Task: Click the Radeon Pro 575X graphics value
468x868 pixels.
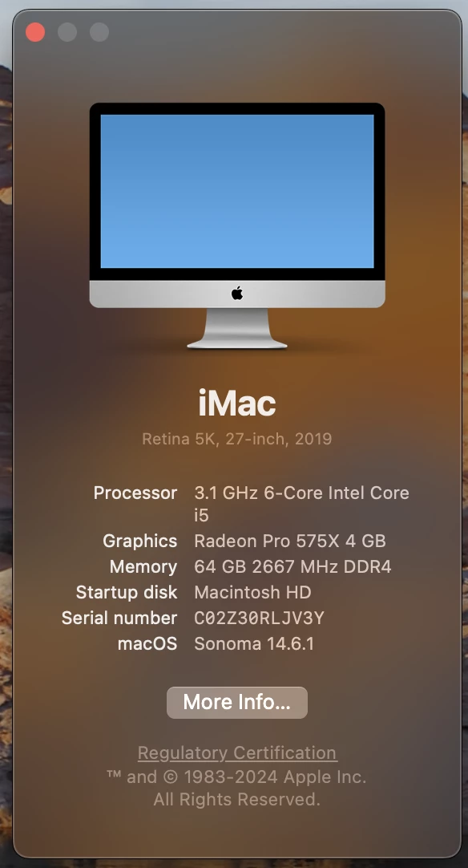Action: tap(290, 541)
